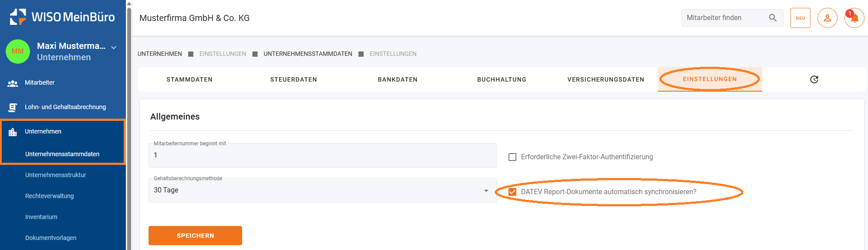Screen dimensions: 868x250
Task: Click the Unternehmen building icon
Action: [13, 132]
